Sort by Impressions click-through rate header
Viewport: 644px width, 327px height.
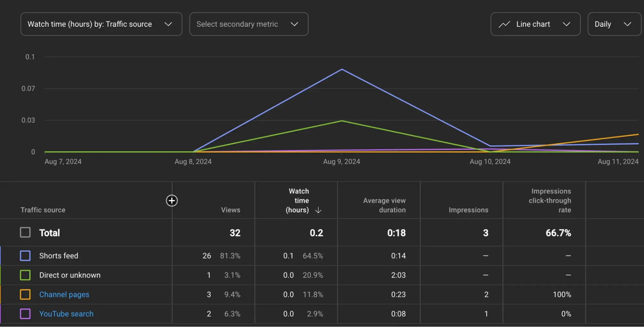[550, 201]
